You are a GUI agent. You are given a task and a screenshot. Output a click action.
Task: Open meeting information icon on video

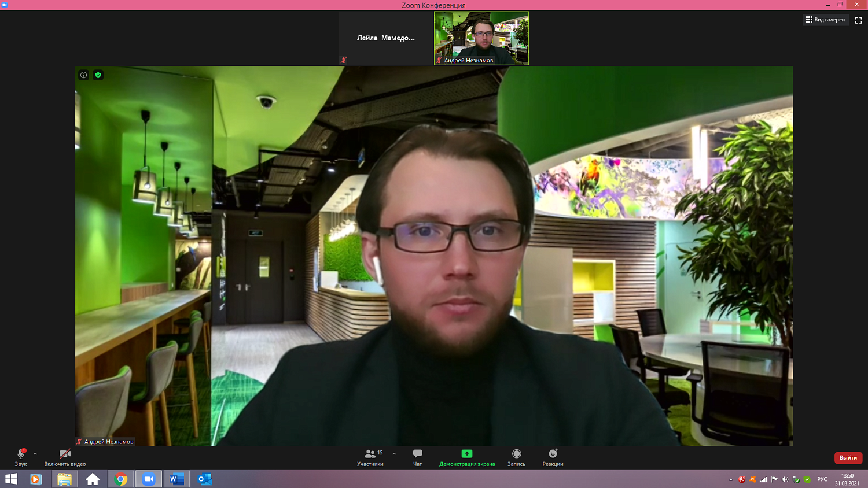coord(84,75)
